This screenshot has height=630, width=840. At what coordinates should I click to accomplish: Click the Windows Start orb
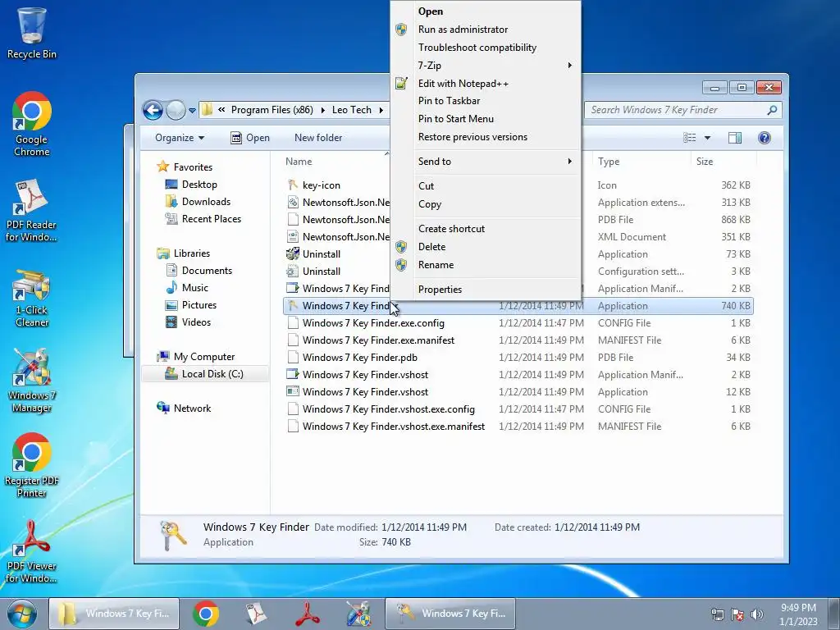pyautogui.click(x=22, y=614)
